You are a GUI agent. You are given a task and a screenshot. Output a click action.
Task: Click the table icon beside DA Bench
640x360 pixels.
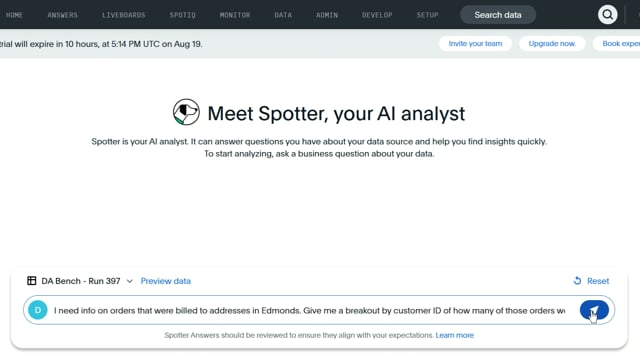click(x=31, y=281)
